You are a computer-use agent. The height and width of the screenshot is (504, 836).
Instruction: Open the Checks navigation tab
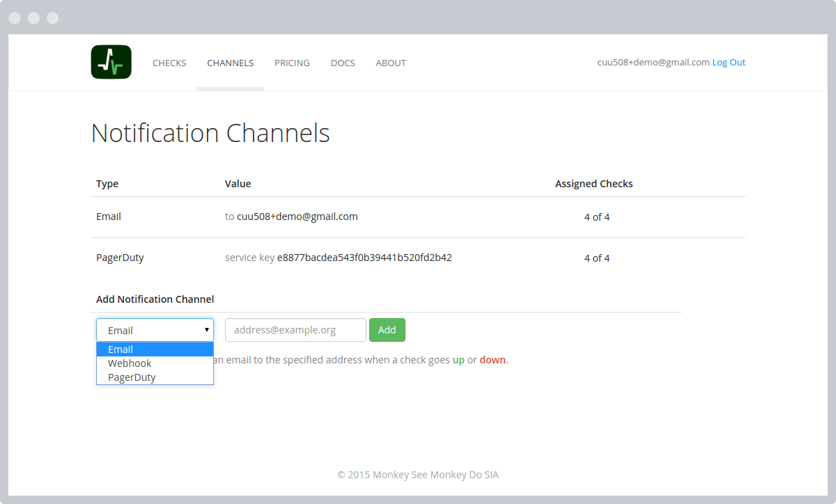[x=169, y=63]
